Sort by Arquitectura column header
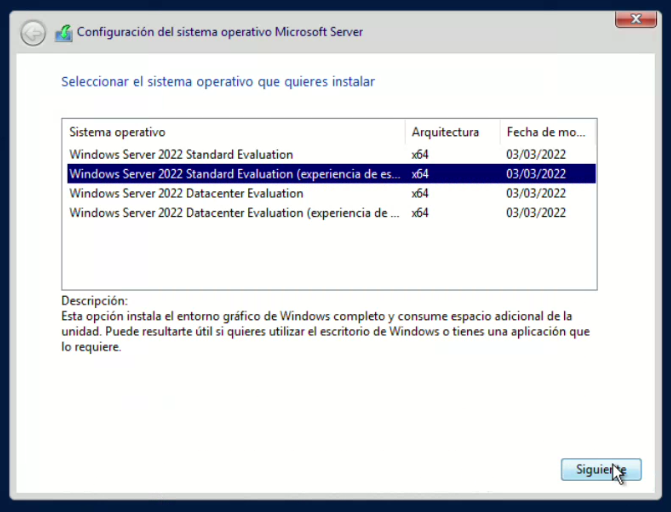This screenshot has width=671, height=512. tap(445, 132)
